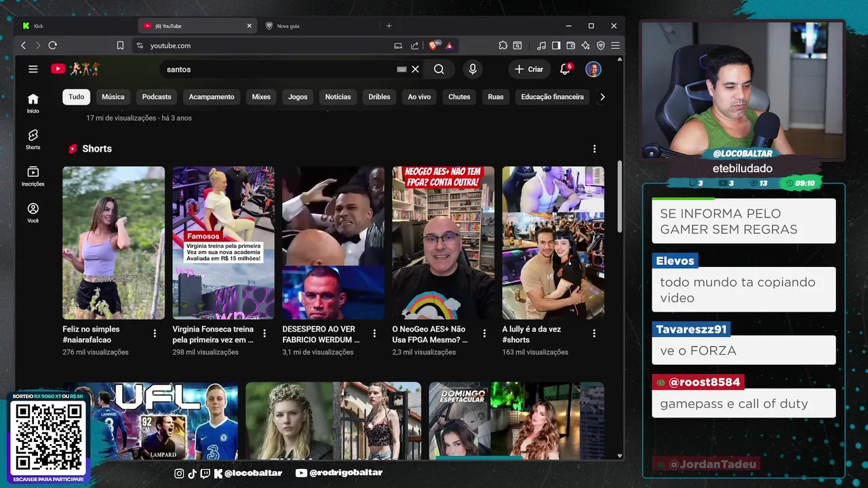Clear the search text with X

point(416,69)
